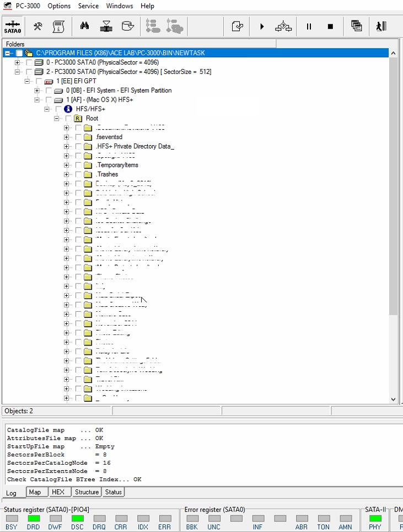The image size is (403, 532).
Task: Click the binoculars search icon
Action: 84,26
